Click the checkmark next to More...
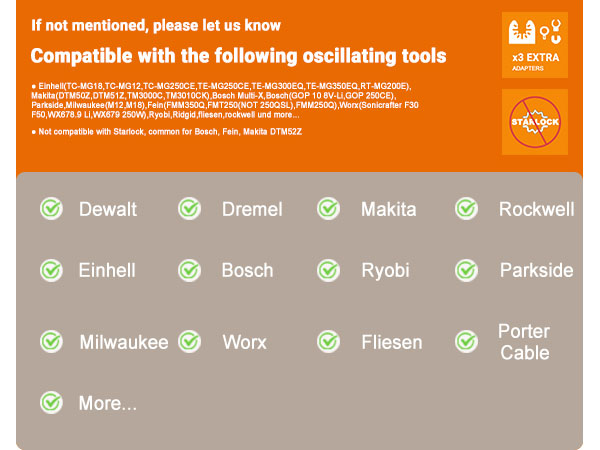The width and height of the screenshot is (600, 450). click(x=51, y=403)
